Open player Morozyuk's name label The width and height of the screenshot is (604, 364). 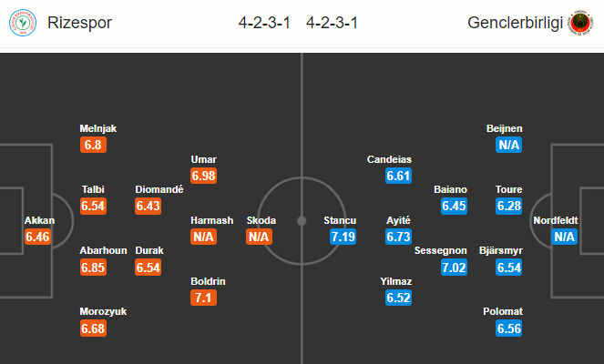[103, 311]
